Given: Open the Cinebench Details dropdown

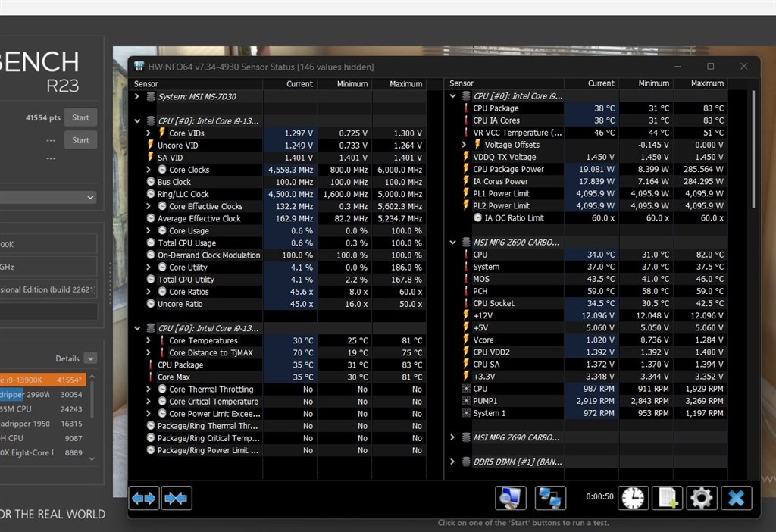Looking at the screenshot, I should [91, 358].
